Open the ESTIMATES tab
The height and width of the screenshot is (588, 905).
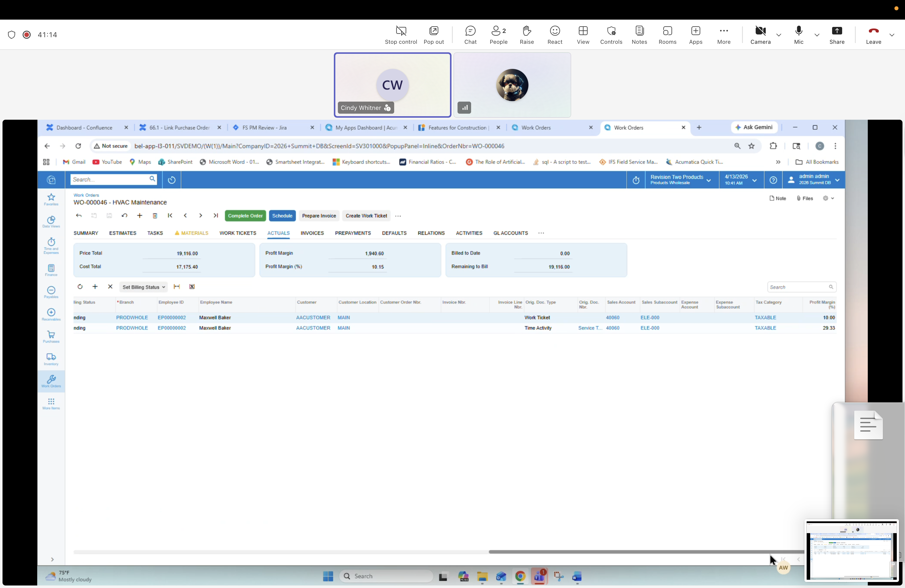122,233
